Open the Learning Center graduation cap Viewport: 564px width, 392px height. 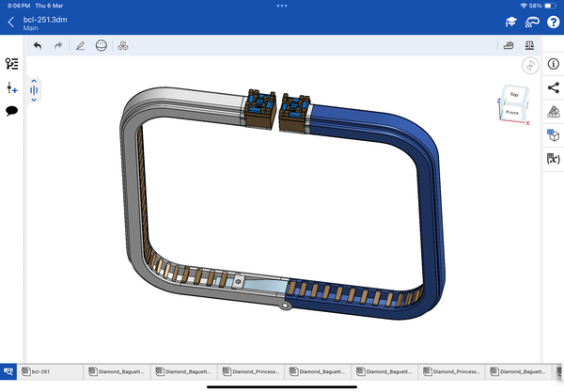[510, 21]
